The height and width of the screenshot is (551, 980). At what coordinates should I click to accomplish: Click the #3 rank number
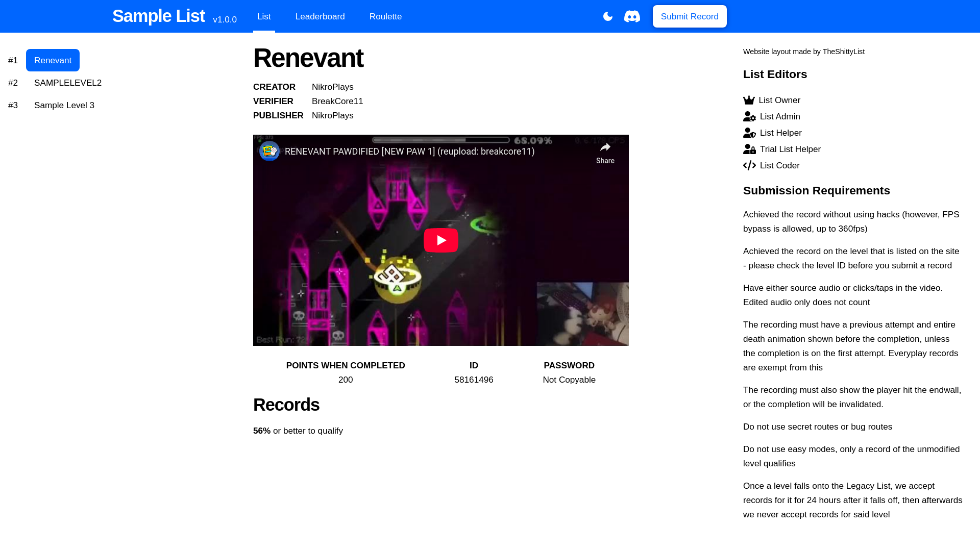click(13, 106)
